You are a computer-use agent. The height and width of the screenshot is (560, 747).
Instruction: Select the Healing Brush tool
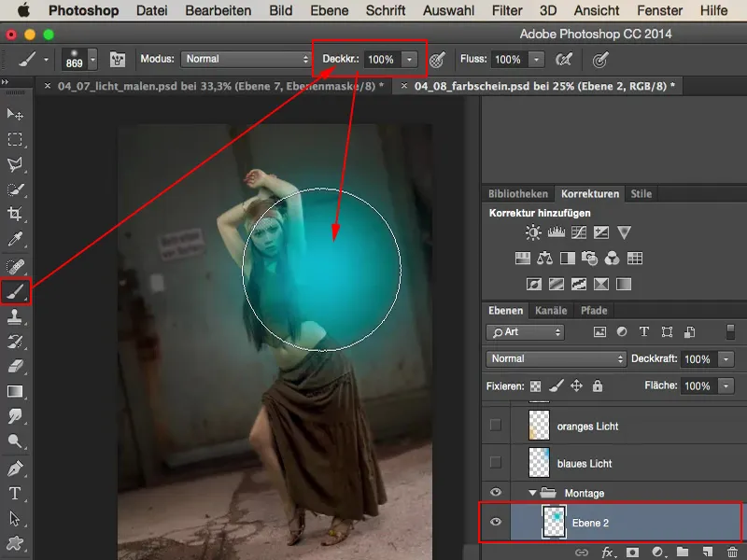click(x=15, y=266)
